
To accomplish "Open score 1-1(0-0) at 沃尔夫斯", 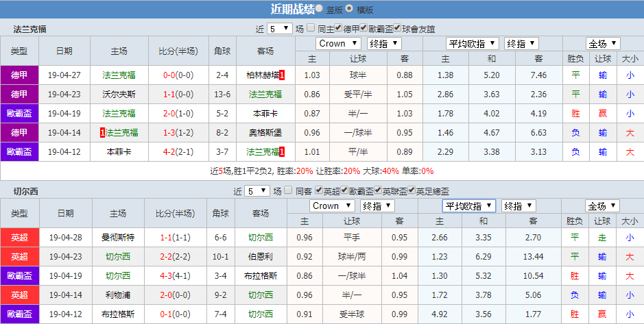I will pyautogui.click(x=178, y=95).
